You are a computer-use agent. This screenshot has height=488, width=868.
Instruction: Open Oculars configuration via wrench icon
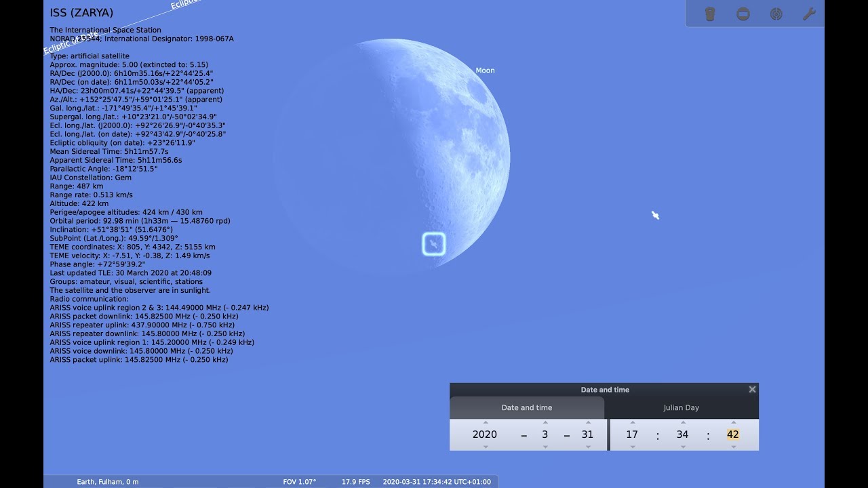[809, 14]
